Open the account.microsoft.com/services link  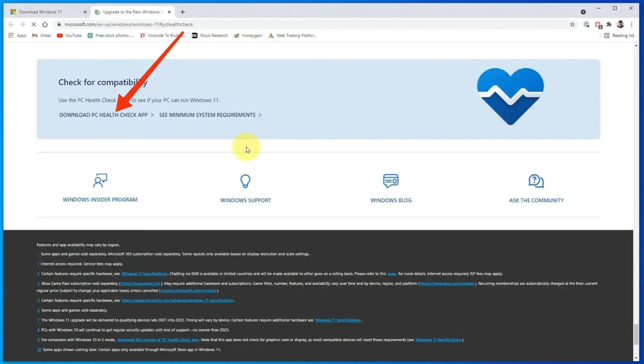click(x=188, y=291)
